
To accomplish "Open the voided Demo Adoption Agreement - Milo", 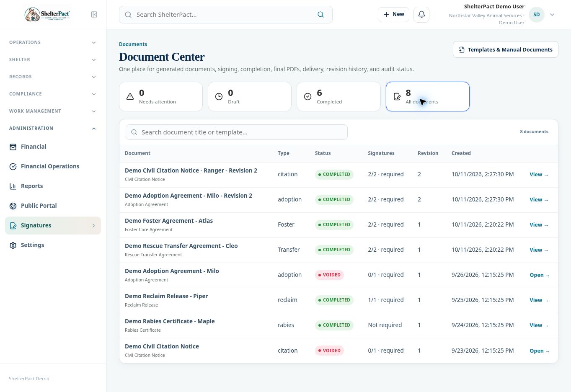I will (x=540, y=275).
